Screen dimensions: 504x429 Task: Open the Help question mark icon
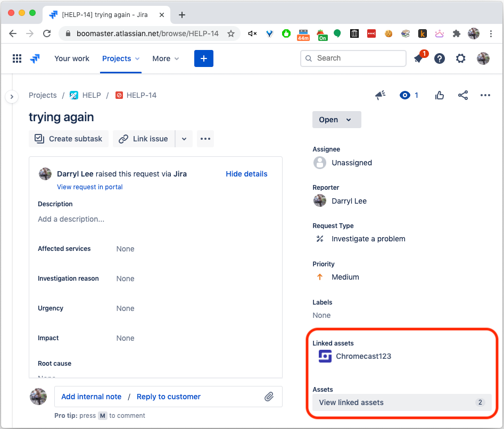click(440, 58)
